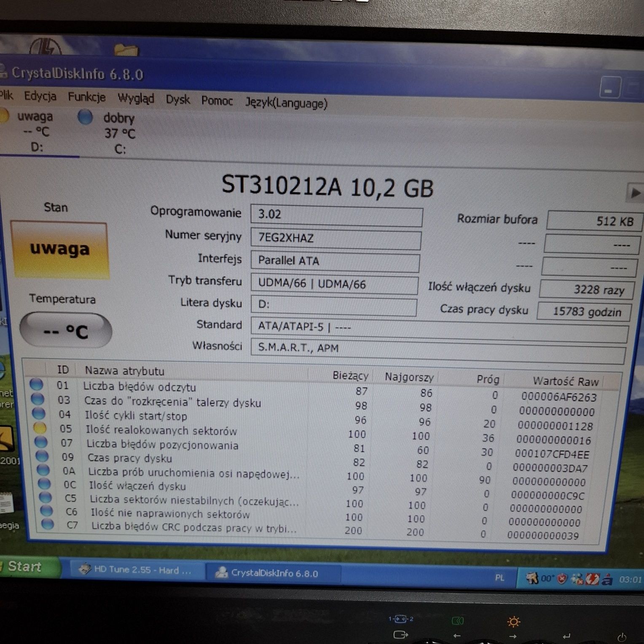Click the Standard field ATA/ATAPI-5
Viewport: 644px width, 644px height.
(x=439, y=329)
